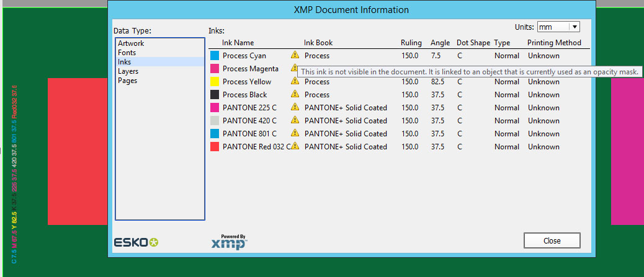Click the Process Black color swatch

pyautogui.click(x=215, y=95)
